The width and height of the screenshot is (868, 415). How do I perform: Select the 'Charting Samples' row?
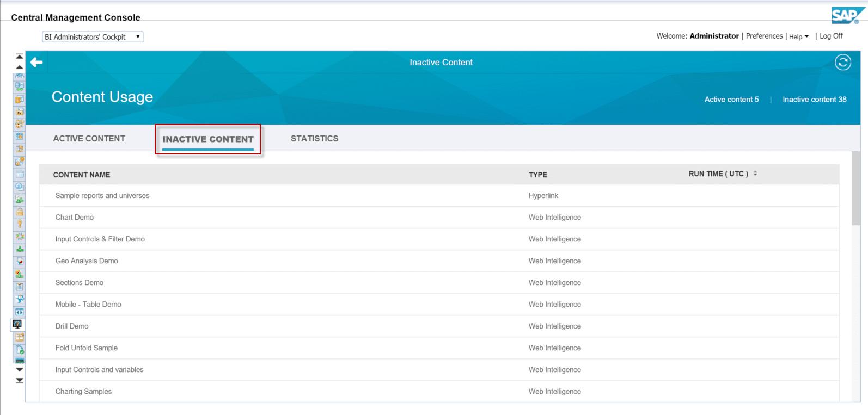439,392
